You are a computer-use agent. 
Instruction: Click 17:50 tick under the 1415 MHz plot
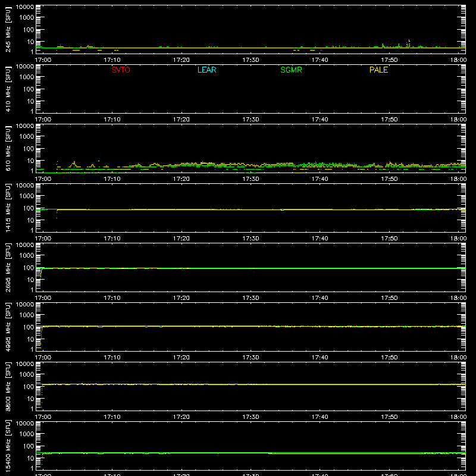(389, 239)
